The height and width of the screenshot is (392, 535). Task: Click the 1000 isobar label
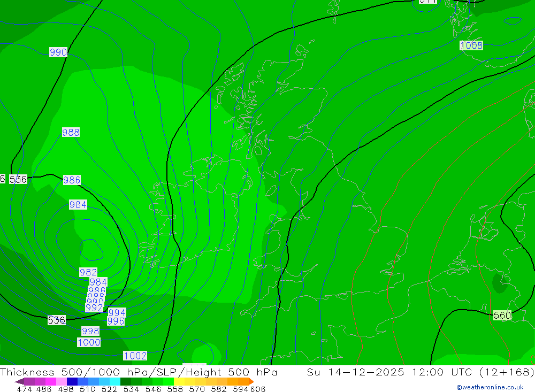pos(89,342)
